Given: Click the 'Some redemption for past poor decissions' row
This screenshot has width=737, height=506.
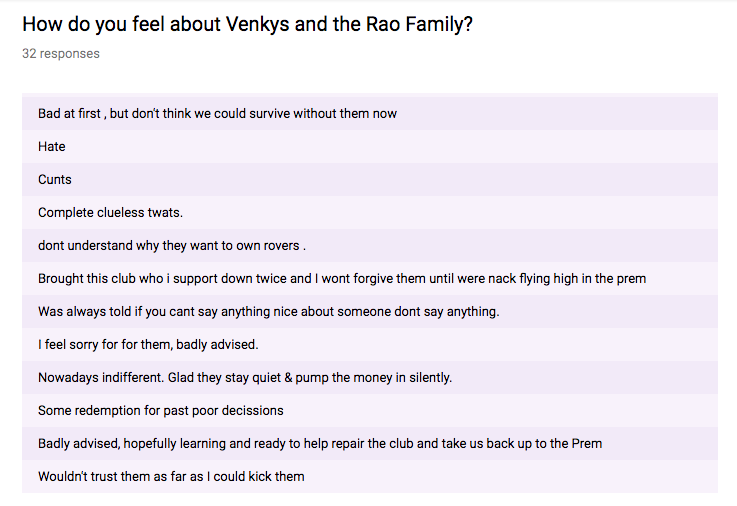Looking at the screenshot, I should pyautogui.click(x=370, y=411).
